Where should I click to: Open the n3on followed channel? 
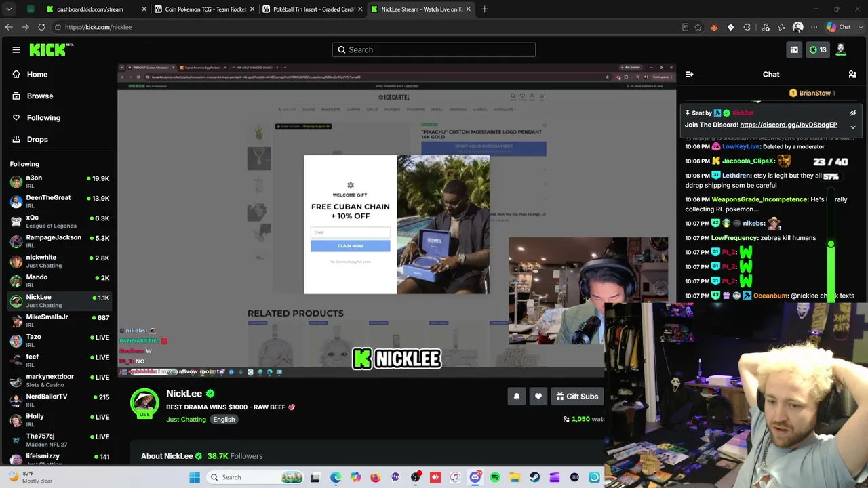pyautogui.click(x=60, y=182)
